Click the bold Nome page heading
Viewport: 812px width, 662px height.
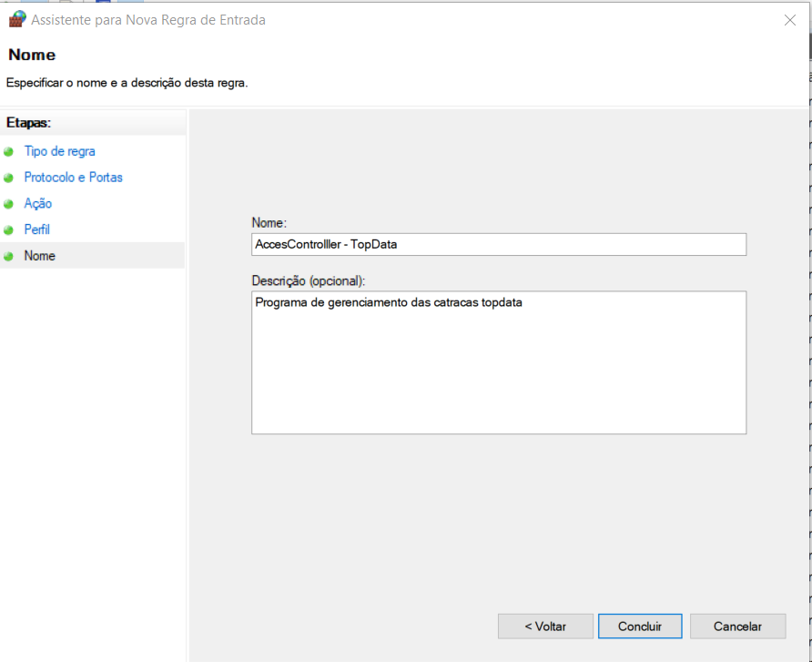coord(32,56)
